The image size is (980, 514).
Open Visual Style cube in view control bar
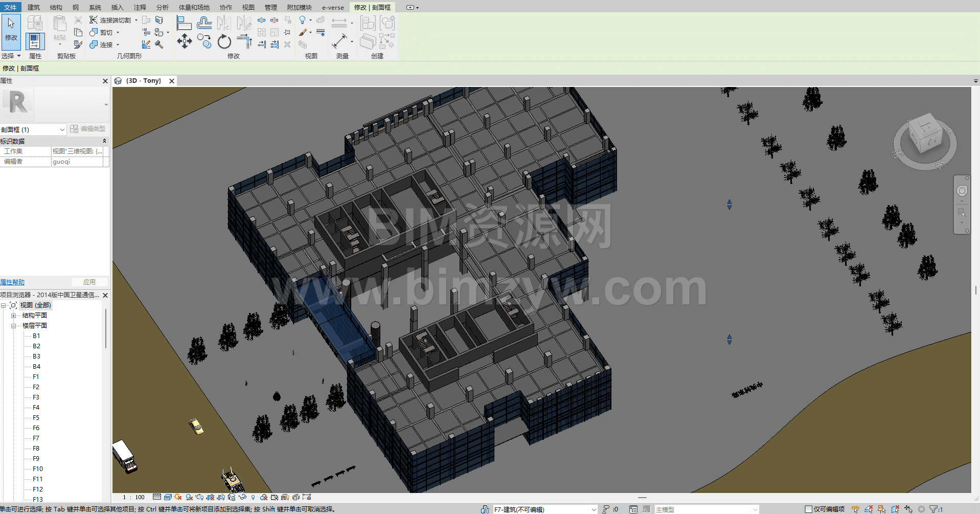click(x=168, y=497)
